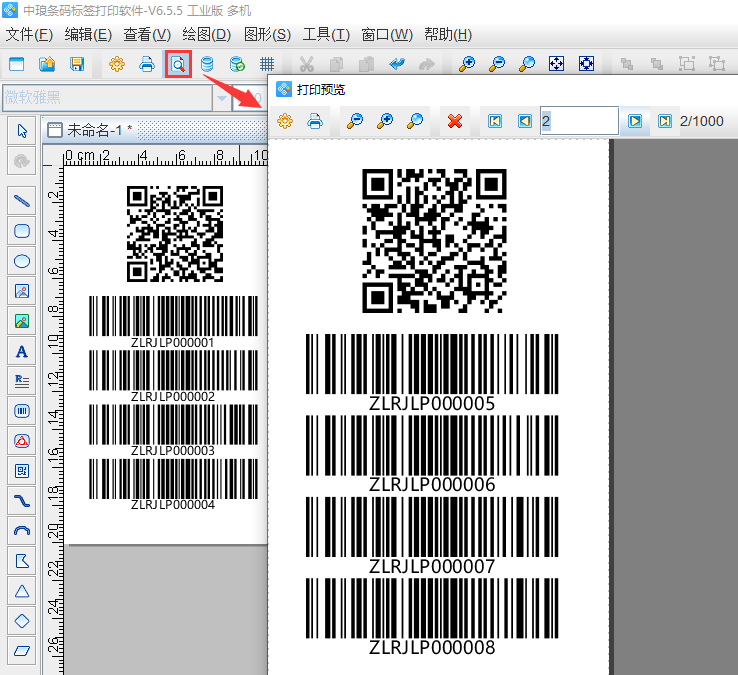Select the red triangle-in-circle tool
738x675 pixels.
pyautogui.click(x=22, y=441)
